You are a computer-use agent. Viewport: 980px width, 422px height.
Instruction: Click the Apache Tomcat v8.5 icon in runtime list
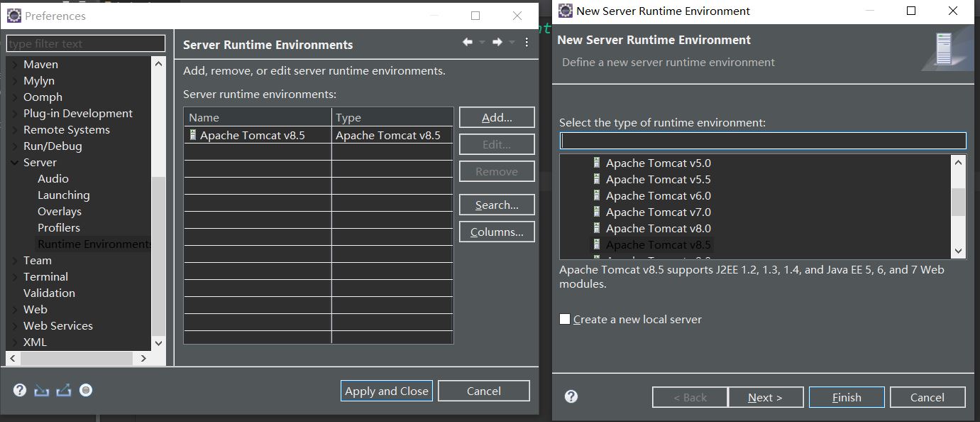tap(597, 244)
